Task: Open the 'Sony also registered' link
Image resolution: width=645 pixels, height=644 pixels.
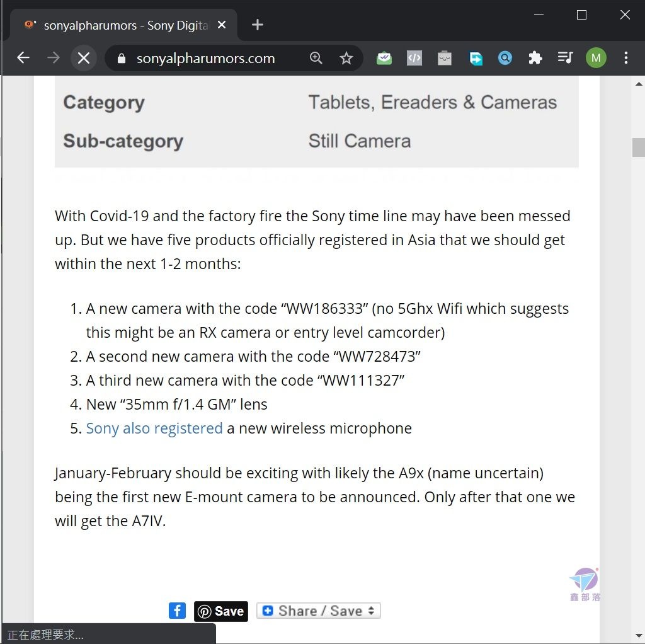Action: coord(154,428)
